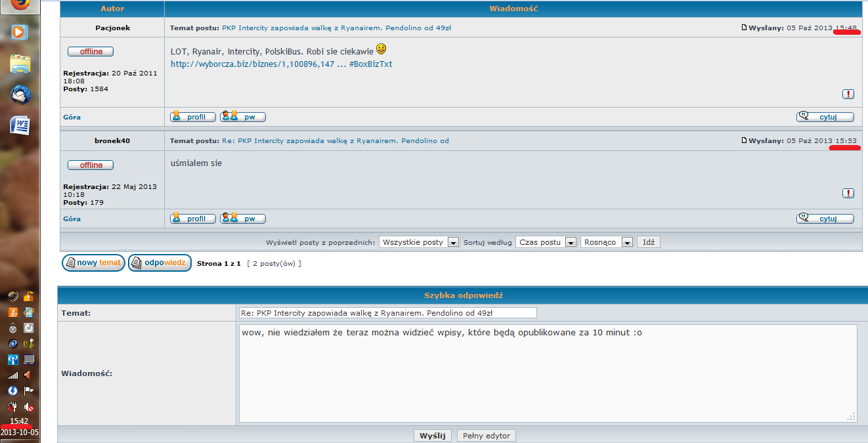Open bronek40's profil button
Screen dimensions: 868x443
coord(193,219)
